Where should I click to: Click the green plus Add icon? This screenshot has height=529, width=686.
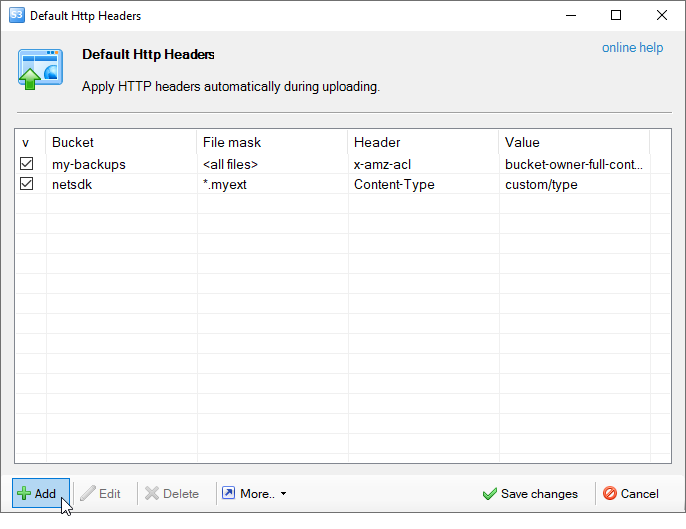coord(24,493)
